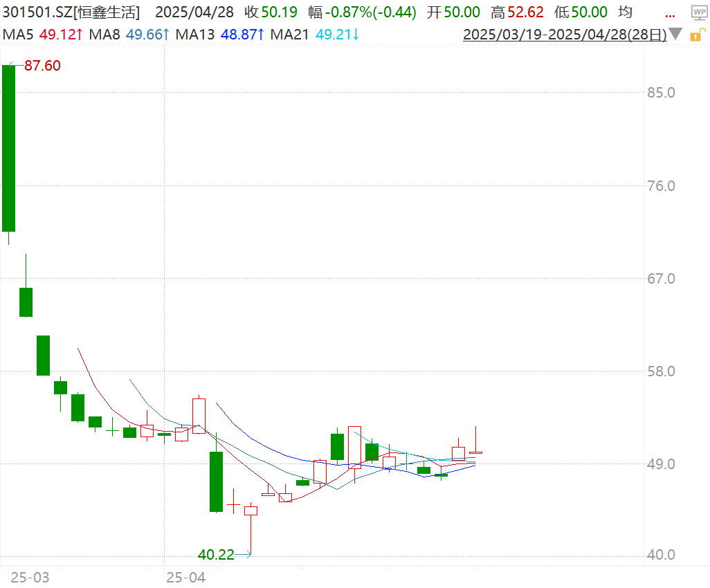Image resolution: width=710 pixels, height=588 pixels.
Task: Toggle the orange unlock padlock icon
Action: coord(695,35)
